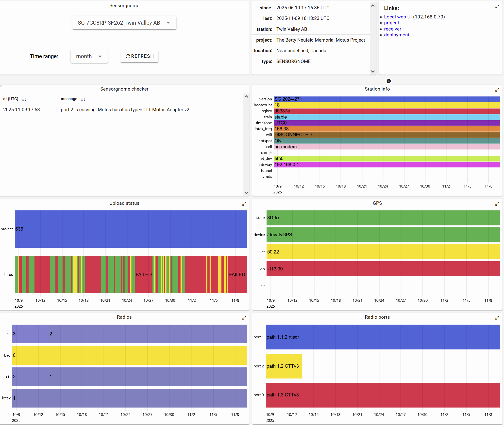Expand the Radios chart
Viewport: 504px width, 425px height.
coord(244,318)
